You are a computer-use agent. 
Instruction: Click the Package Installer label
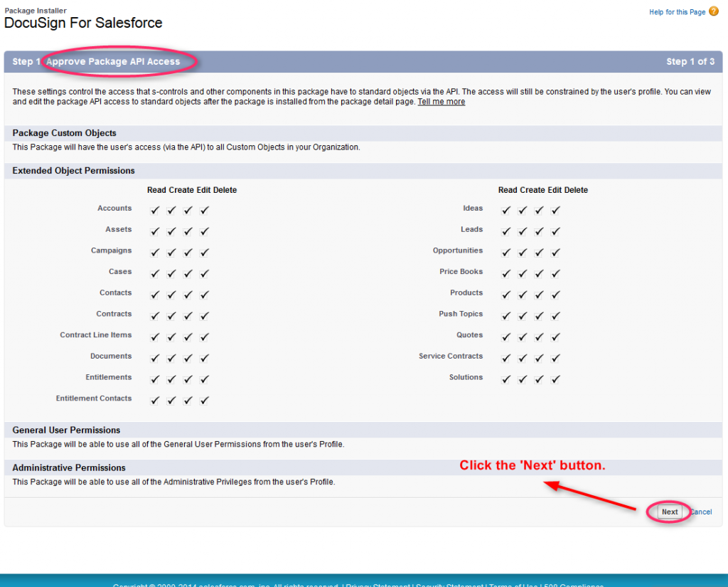coord(36,10)
